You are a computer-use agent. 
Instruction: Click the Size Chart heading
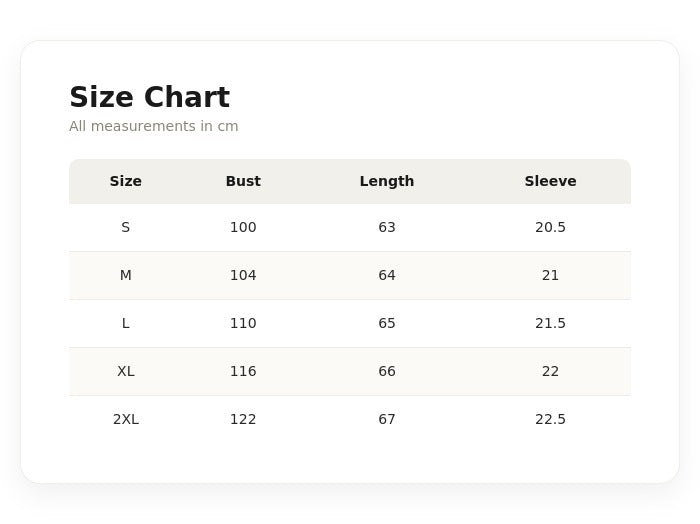click(150, 97)
